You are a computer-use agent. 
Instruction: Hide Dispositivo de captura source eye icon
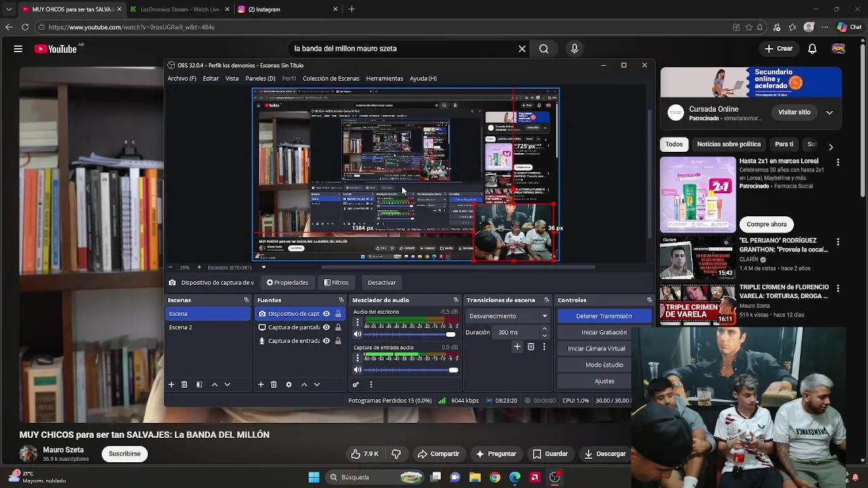[326, 314]
